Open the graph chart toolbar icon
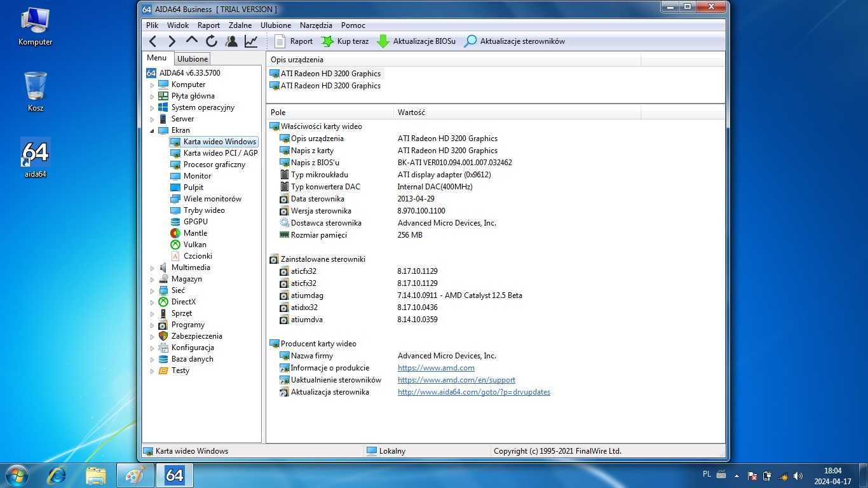Image resolution: width=868 pixels, height=488 pixels. 251,41
